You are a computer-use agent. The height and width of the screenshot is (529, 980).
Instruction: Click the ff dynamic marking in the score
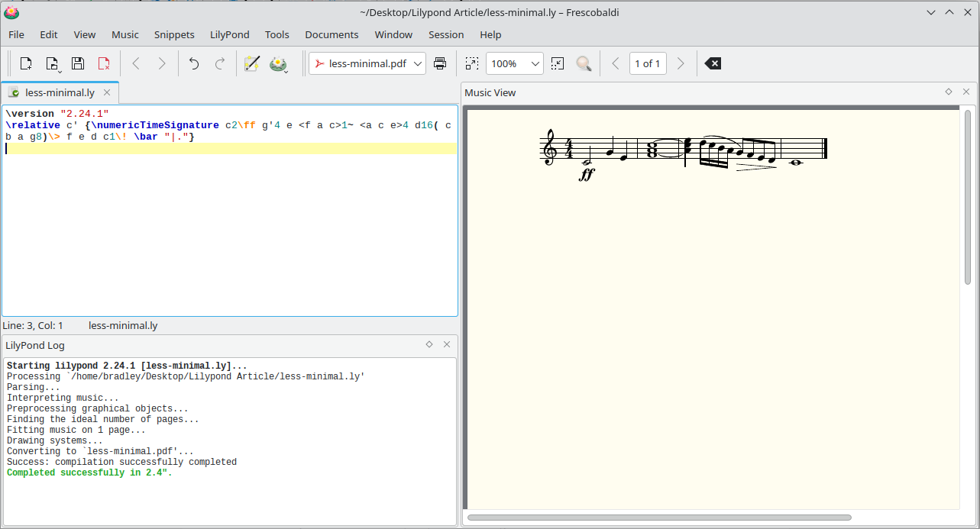pos(587,174)
